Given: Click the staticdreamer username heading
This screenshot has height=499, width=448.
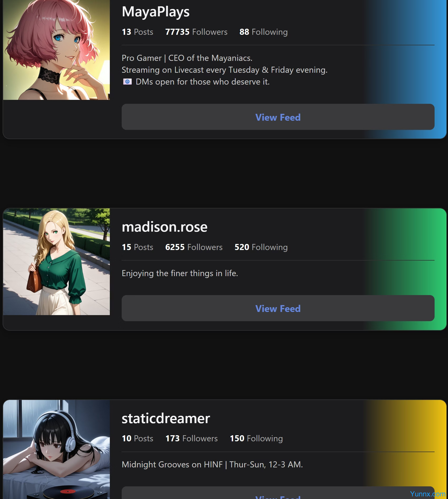Looking at the screenshot, I should [x=166, y=418].
